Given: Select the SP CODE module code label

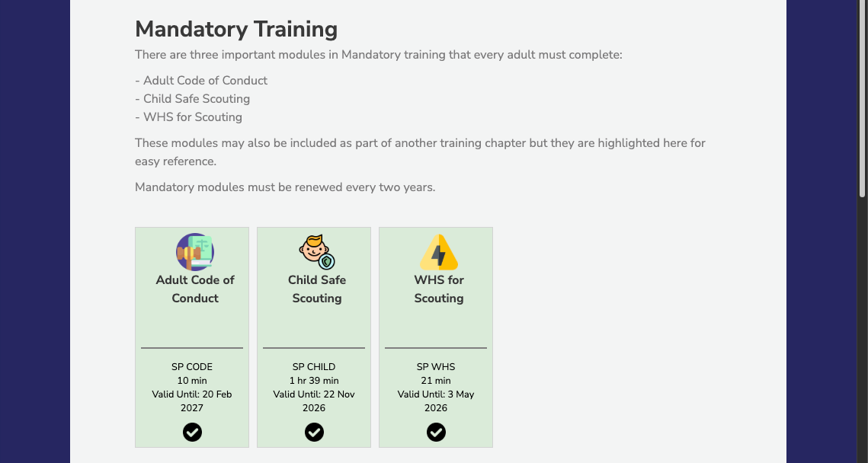Looking at the screenshot, I should pyautogui.click(x=192, y=367).
